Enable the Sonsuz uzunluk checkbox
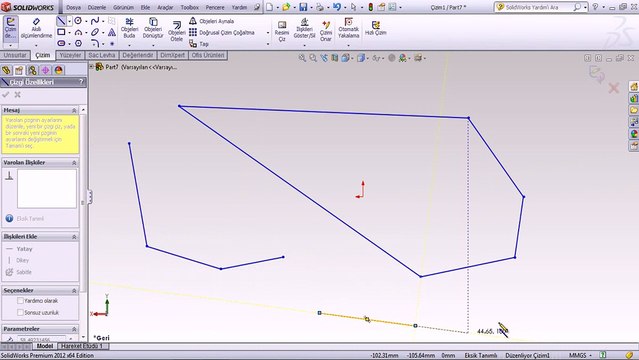Image resolution: width=639 pixels, height=360 pixels. pyautogui.click(x=20, y=312)
